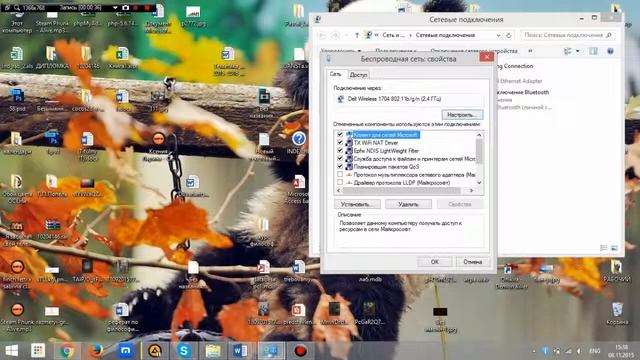Open recorder dropdown arrow at top

pyautogui.click(x=116, y=7)
